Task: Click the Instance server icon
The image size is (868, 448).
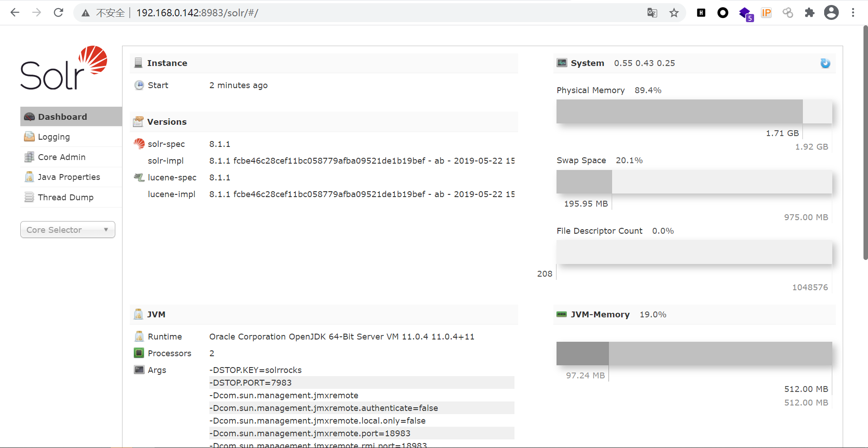Action: point(138,63)
